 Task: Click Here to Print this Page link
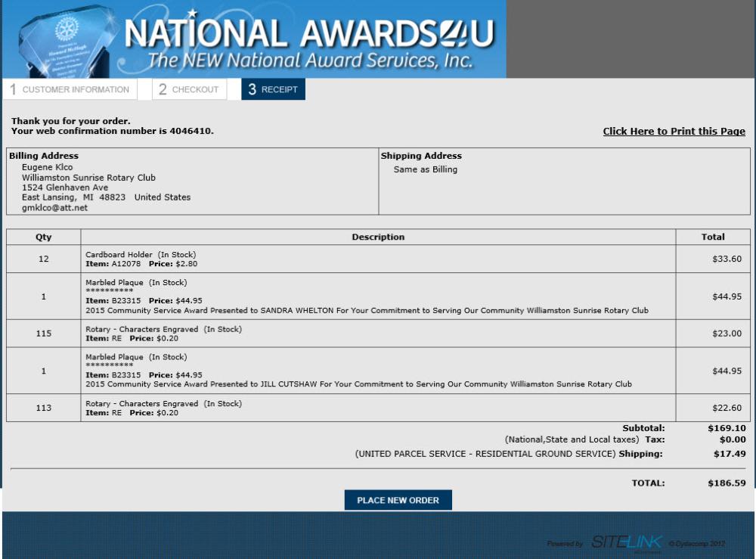tap(674, 131)
